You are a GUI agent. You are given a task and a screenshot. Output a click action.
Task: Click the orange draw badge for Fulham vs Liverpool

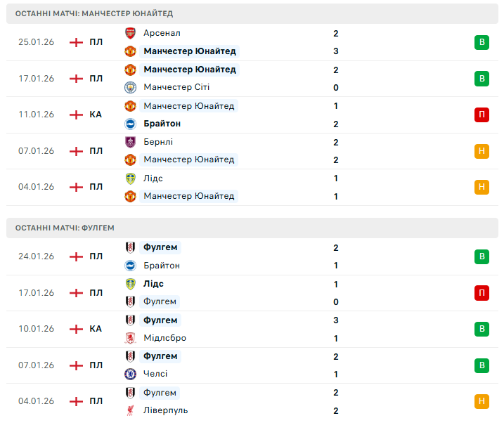[x=482, y=401]
